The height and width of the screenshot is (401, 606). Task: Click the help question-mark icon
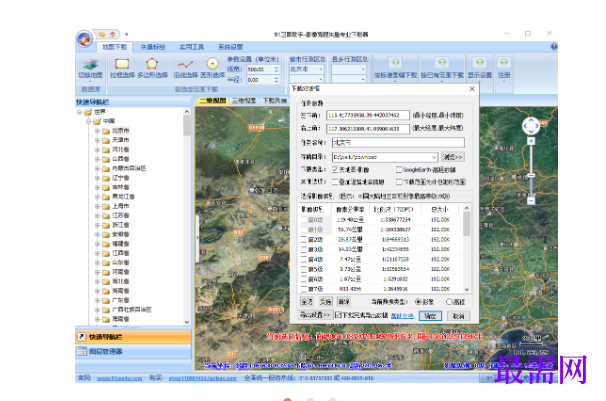554,47
